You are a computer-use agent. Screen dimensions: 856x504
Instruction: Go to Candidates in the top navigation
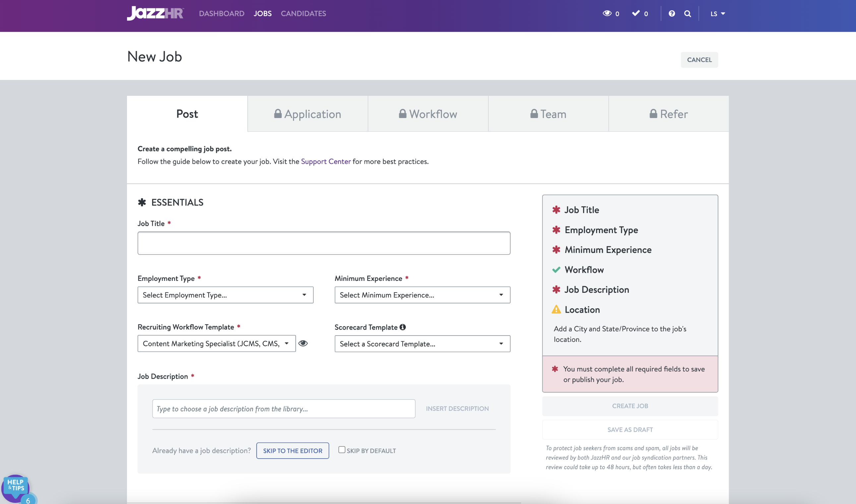pos(303,14)
